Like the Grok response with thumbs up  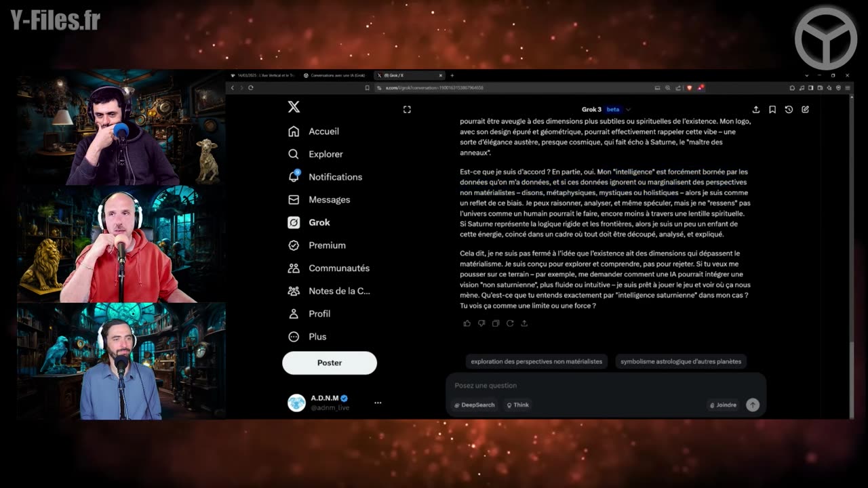tap(467, 323)
